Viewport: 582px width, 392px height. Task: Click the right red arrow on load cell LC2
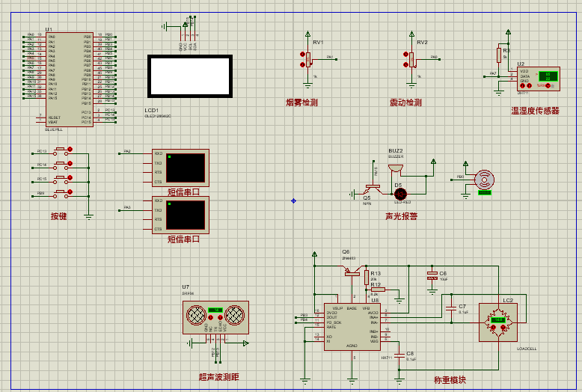tap(503, 328)
